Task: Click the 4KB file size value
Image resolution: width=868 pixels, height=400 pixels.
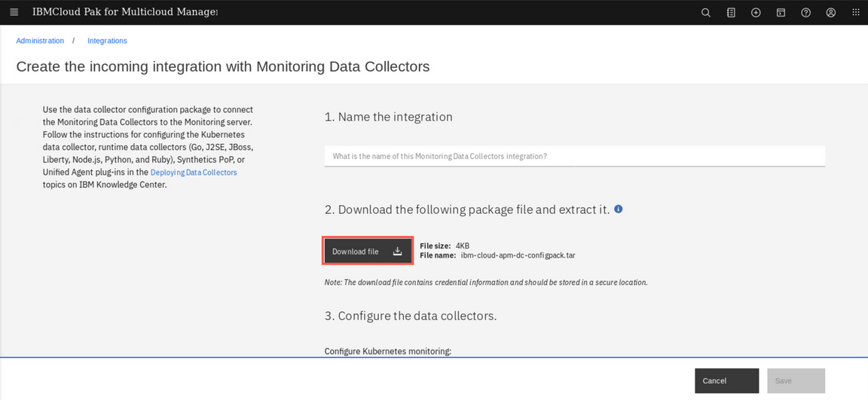Action: click(x=463, y=246)
